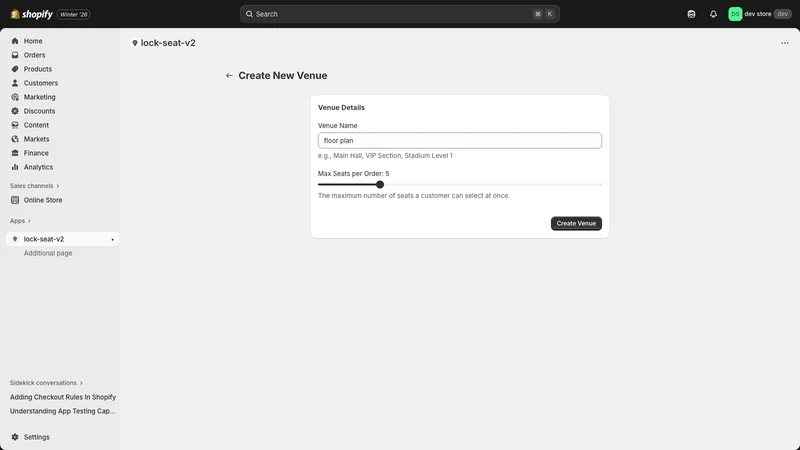Open the Marketing target icon
Image resolution: width=800 pixels, height=450 pixels.
click(x=15, y=97)
